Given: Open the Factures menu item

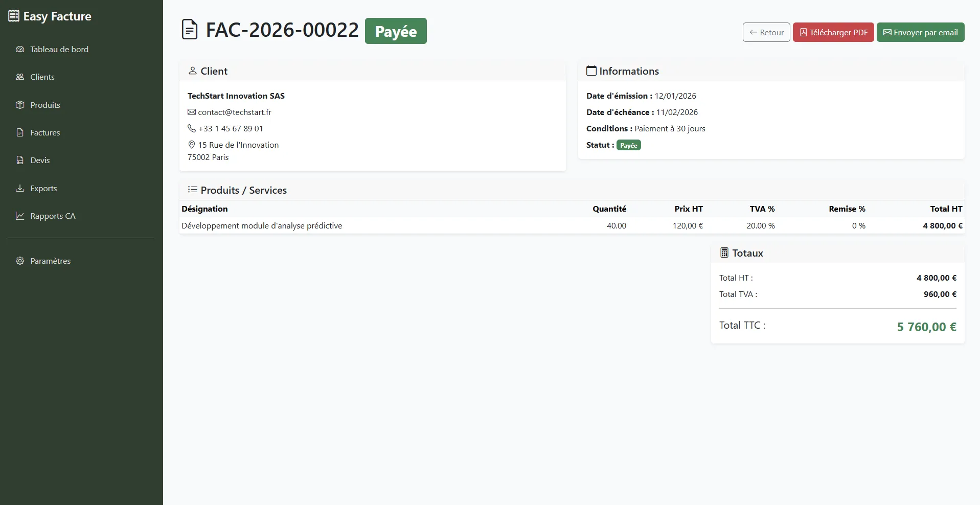Looking at the screenshot, I should pos(45,132).
